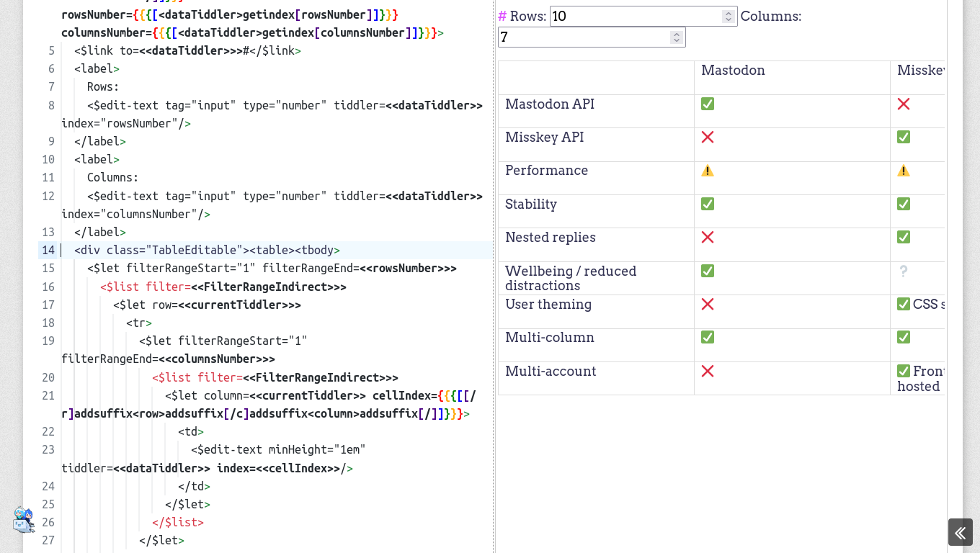Screen dimensions: 980x553
Task: Click the red cross in Nested replies row, Mastodon column
Action: coord(708,237)
